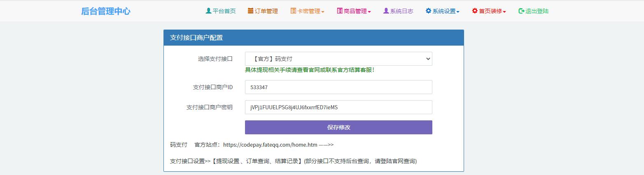Expand the 系统设置 dropdown menu
Viewport: 644px width, 175px height.
coord(443,11)
